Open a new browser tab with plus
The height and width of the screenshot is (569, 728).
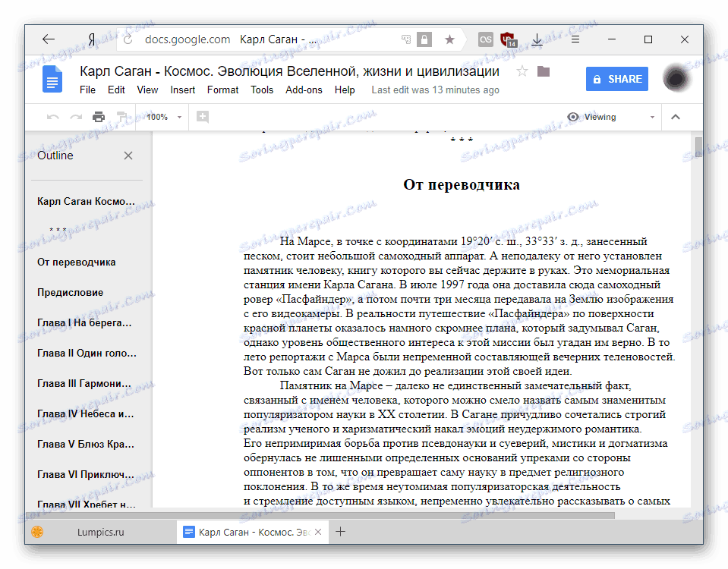pyautogui.click(x=340, y=532)
